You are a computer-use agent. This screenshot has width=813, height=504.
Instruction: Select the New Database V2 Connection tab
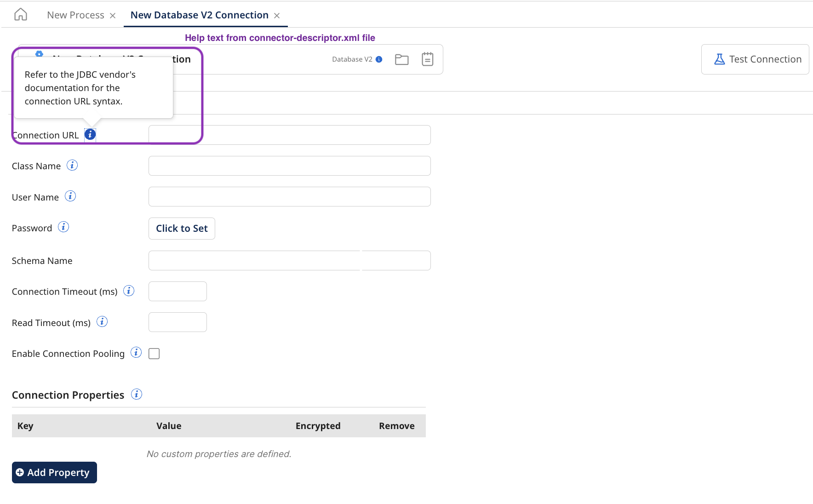(199, 14)
